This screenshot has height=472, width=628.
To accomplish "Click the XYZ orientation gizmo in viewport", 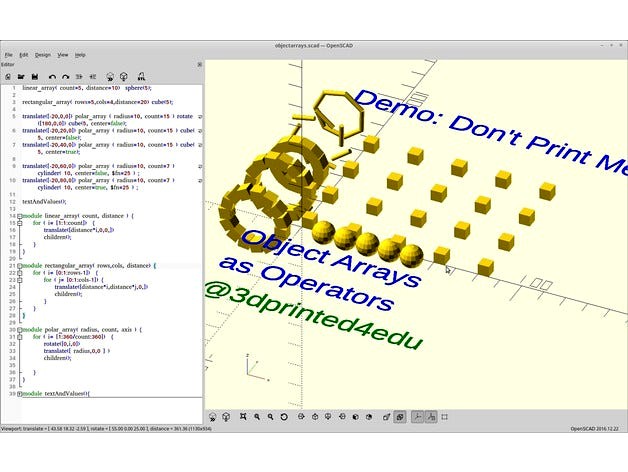I will click(x=256, y=368).
